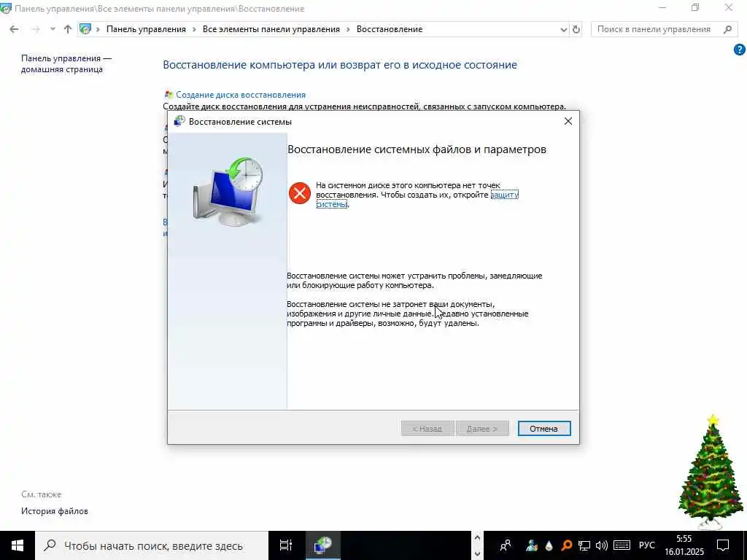Open История файлов link
Screen dimensions: 747x560
[54, 511]
